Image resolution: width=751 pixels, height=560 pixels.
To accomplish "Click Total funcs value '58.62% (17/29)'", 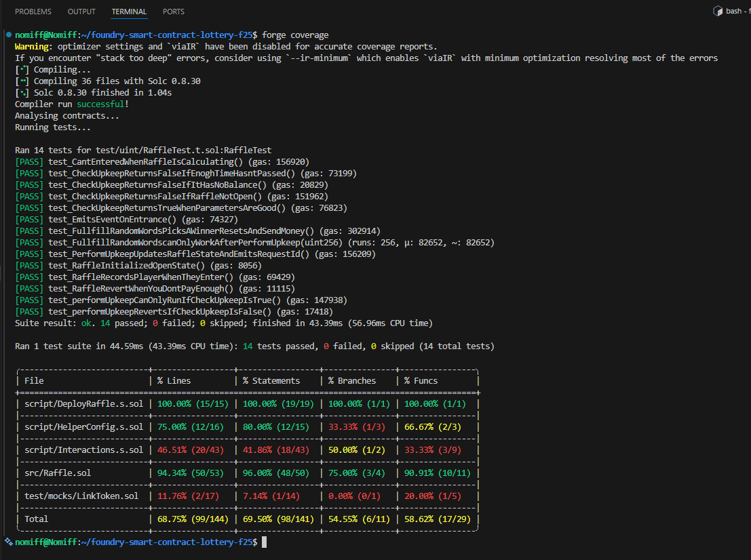I will point(438,519).
